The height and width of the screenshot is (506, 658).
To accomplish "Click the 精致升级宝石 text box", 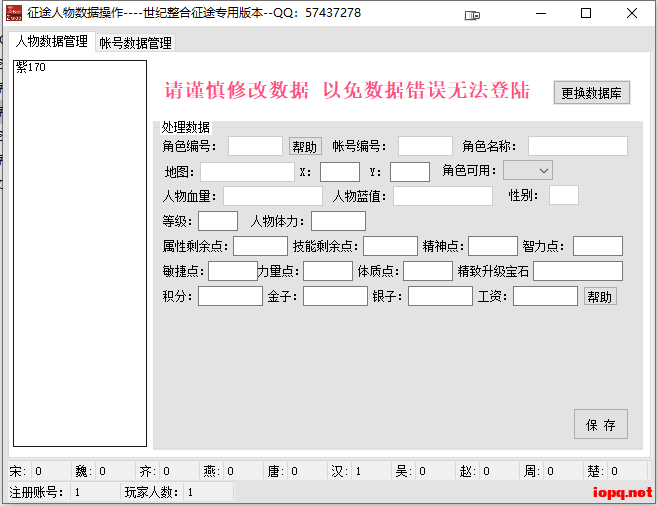I will click(577, 271).
